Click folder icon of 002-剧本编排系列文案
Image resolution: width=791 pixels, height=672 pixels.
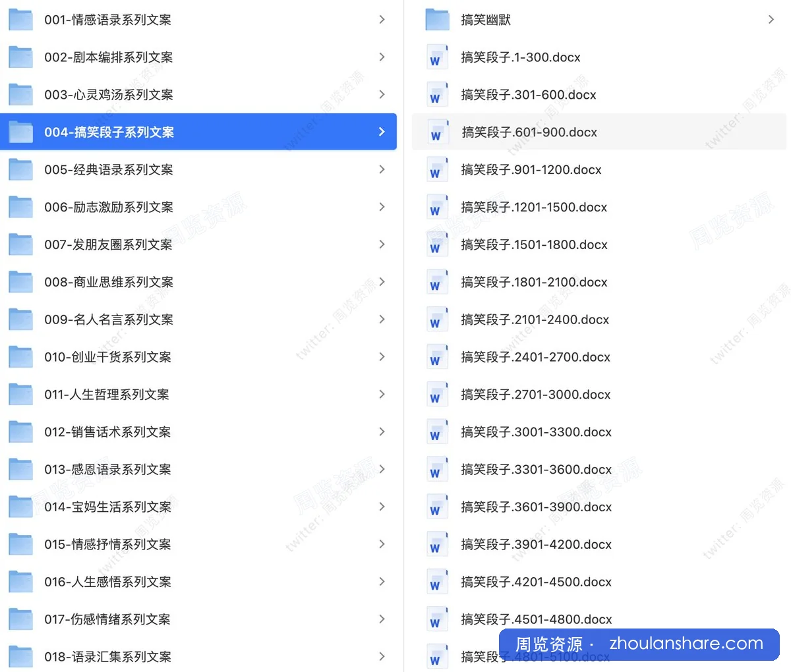click(20, 57)
